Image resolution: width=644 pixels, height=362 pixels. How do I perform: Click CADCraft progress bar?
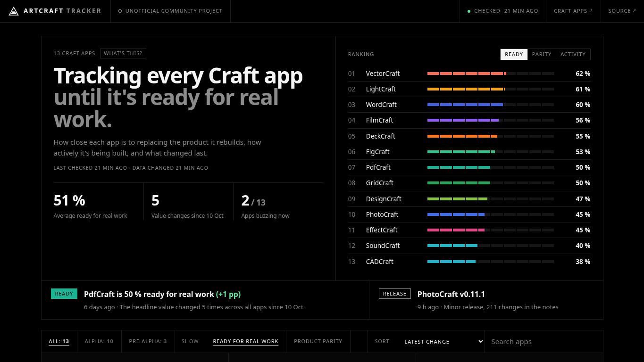(491, 262)
